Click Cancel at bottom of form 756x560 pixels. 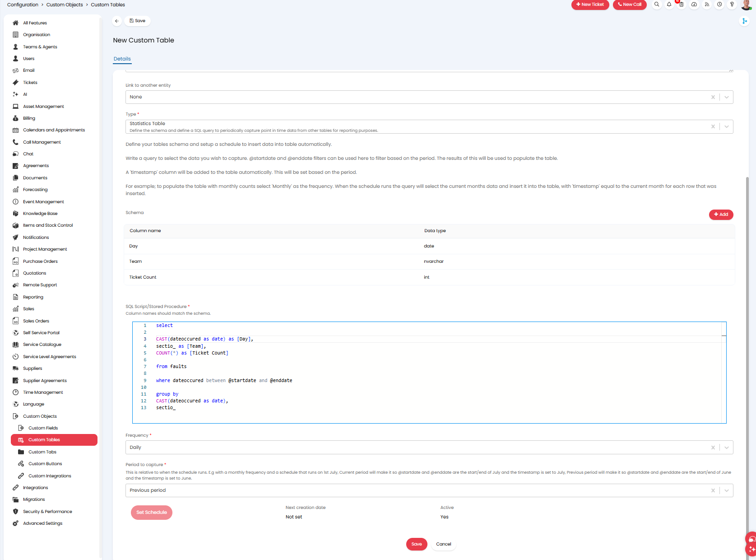(x=443, y=544)
